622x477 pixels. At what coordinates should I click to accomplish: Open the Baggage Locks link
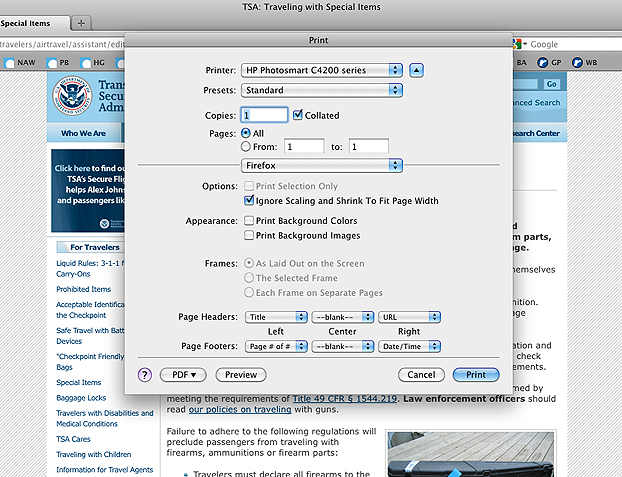point(81,398)
